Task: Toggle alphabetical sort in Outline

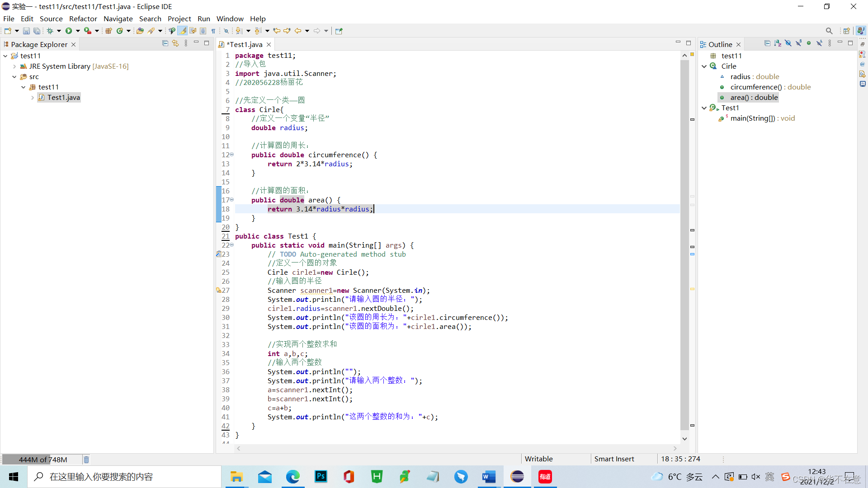Action: (778, 43)
